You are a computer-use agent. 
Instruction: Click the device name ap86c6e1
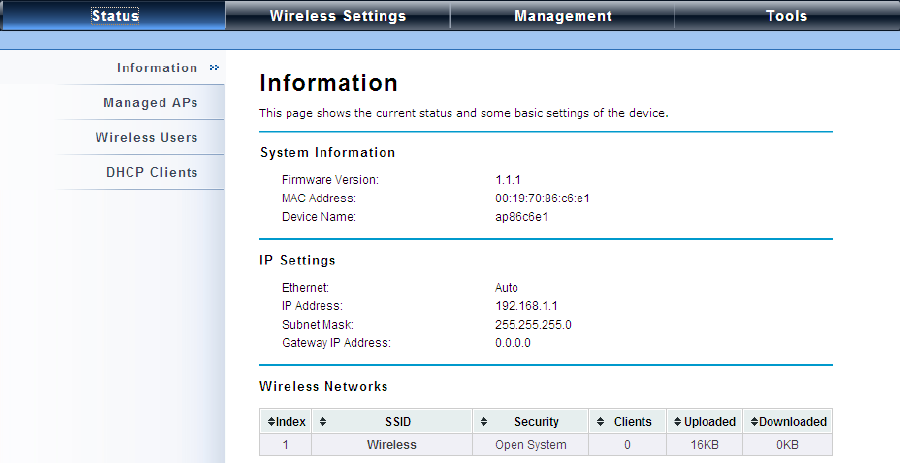click(x=522, y=217)
